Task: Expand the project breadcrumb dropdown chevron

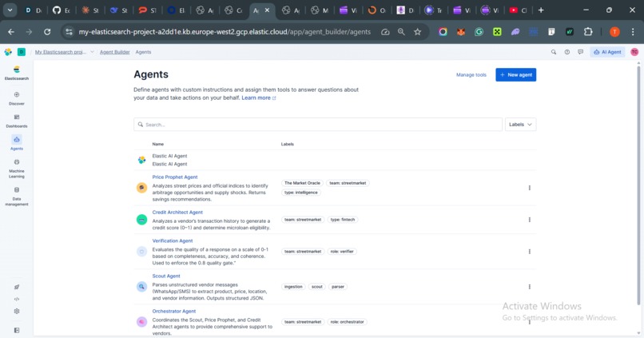Action: point(92,52)
